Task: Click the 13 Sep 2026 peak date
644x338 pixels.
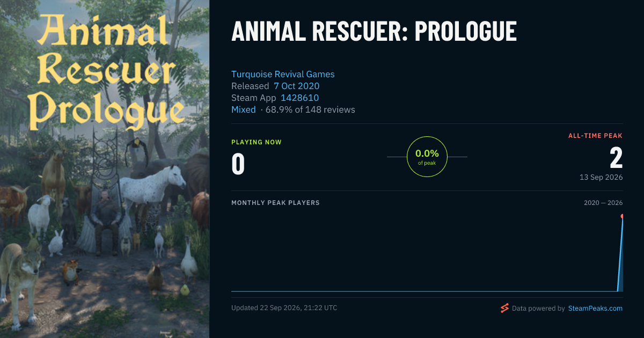Action: pos(601,177)
